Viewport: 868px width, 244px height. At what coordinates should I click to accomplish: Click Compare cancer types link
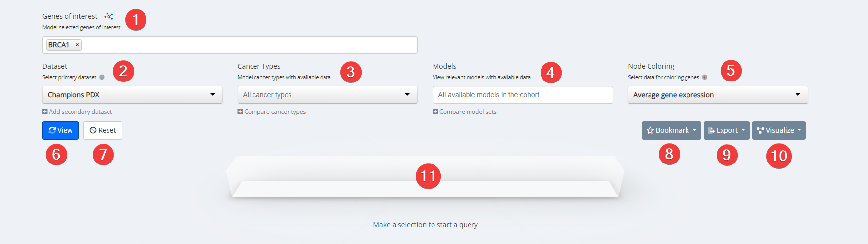[x=272, y=112]
